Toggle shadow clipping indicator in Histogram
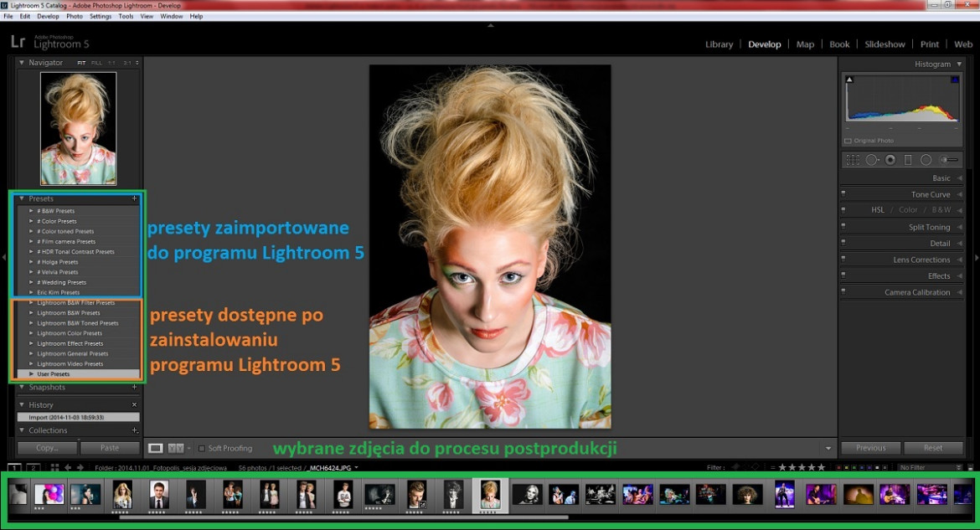Viewport: 980px width, 530px height. click(x=849, y=80)
